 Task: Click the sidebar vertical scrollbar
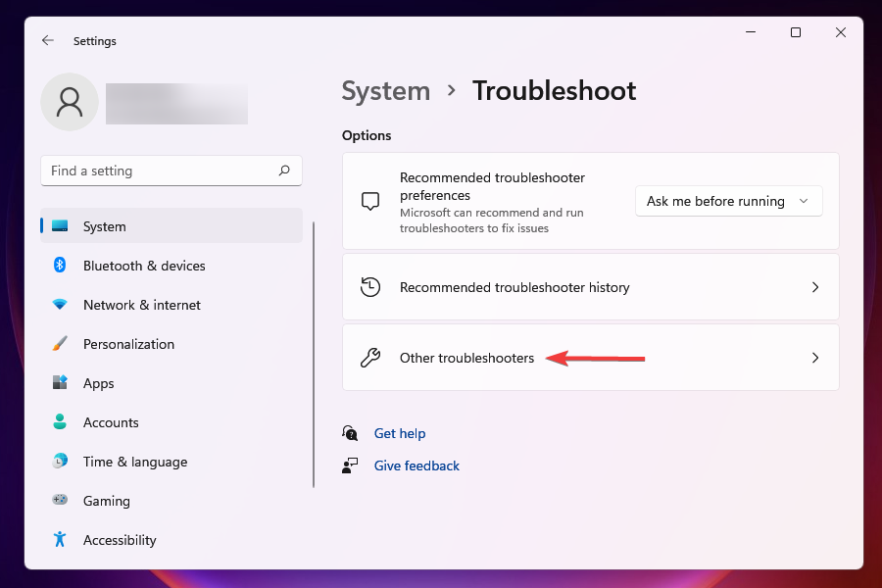(314, 353)
